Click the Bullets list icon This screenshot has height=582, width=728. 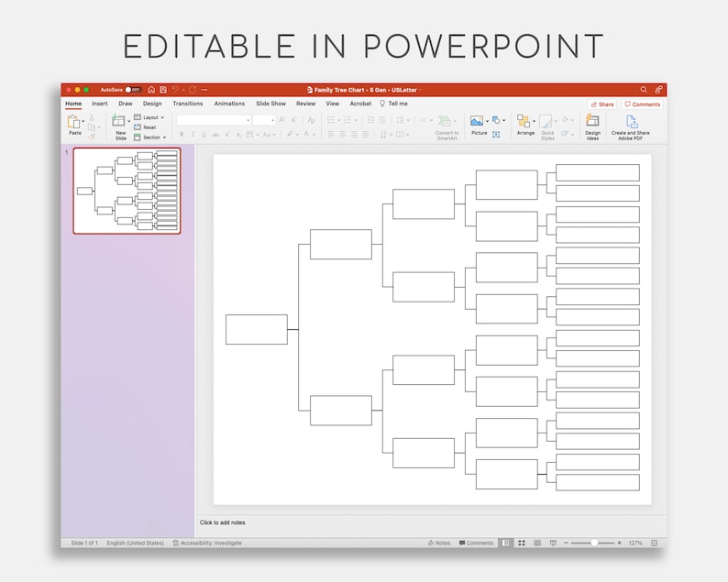point(331,120)
